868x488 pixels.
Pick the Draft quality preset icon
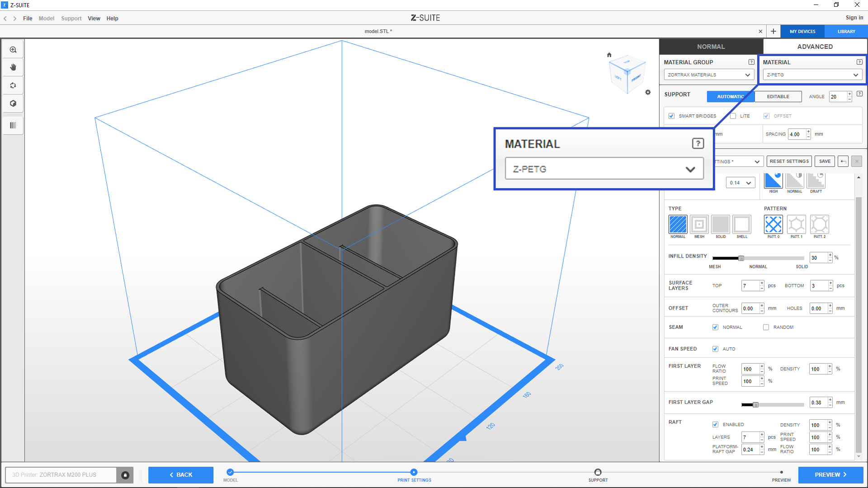click(816, 181)
